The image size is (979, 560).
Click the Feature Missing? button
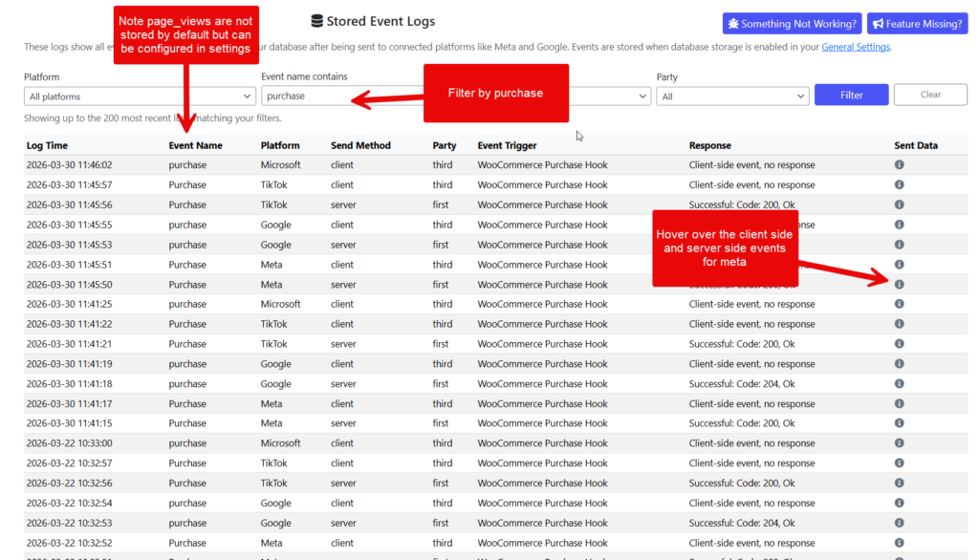point(916,24)
